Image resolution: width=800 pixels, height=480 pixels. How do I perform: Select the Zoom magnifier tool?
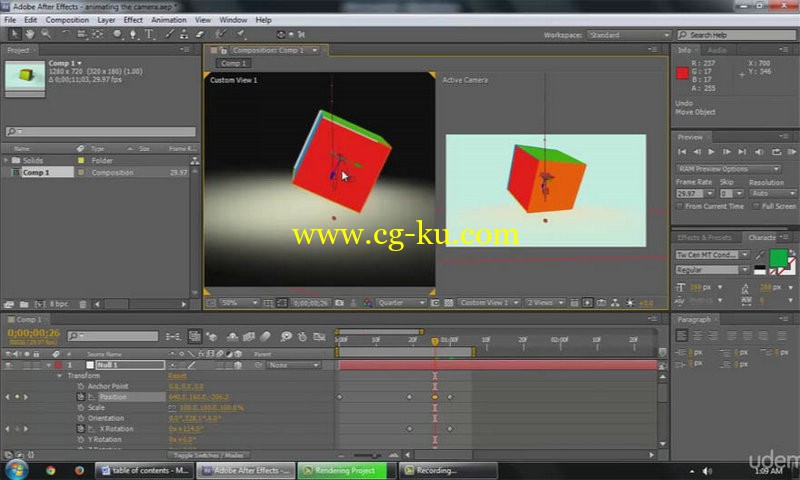[46, 34]
